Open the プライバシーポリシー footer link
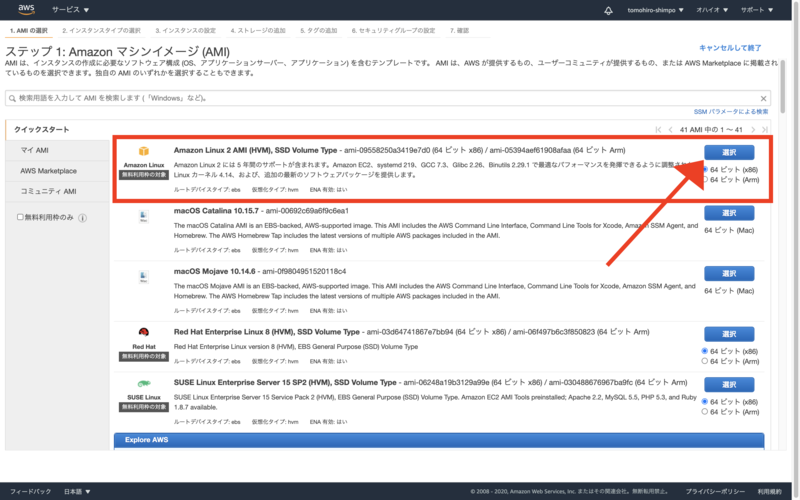 pos(714,491)
